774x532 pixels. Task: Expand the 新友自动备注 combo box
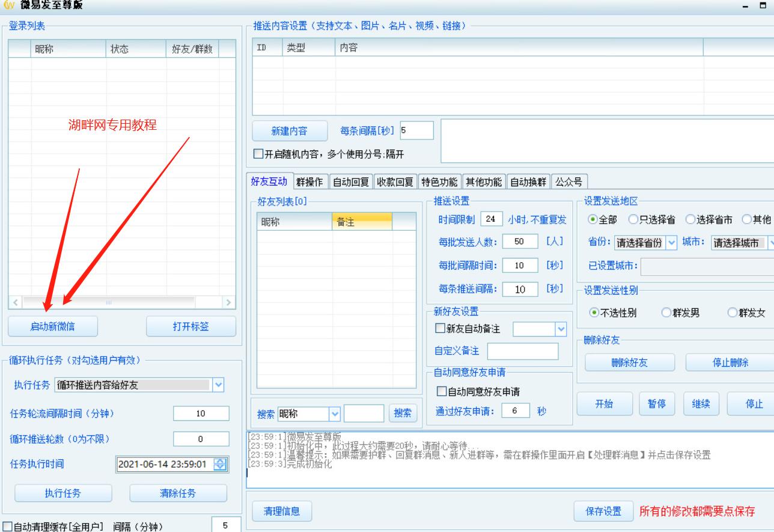pyautogui.click(x=562, y=329)
